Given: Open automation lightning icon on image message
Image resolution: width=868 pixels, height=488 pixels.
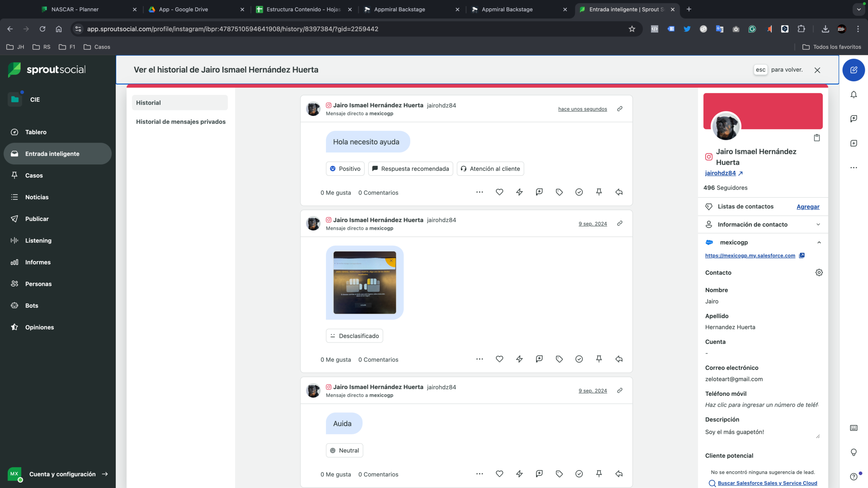Looking at the screenshot, I should [519, 359].
